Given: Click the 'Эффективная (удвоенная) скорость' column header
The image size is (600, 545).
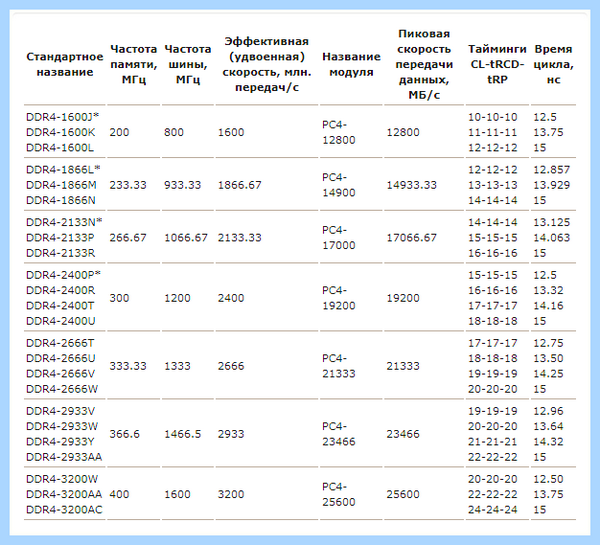Looking at the screenshot, I should point(267,64).
